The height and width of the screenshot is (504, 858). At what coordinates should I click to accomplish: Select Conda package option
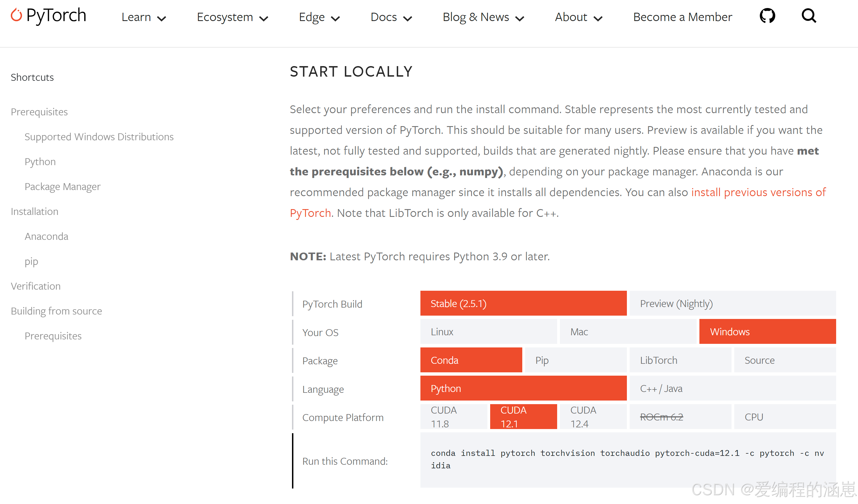471,360
